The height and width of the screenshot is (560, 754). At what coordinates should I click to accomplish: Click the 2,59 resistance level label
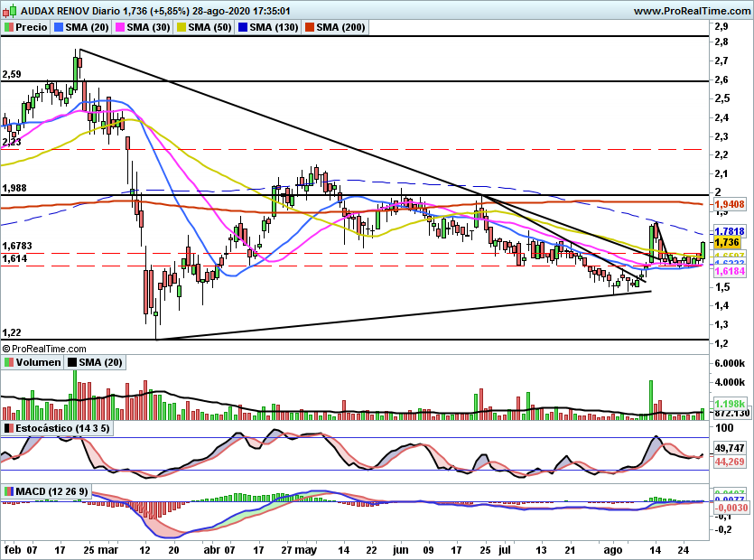pos(12,75)
